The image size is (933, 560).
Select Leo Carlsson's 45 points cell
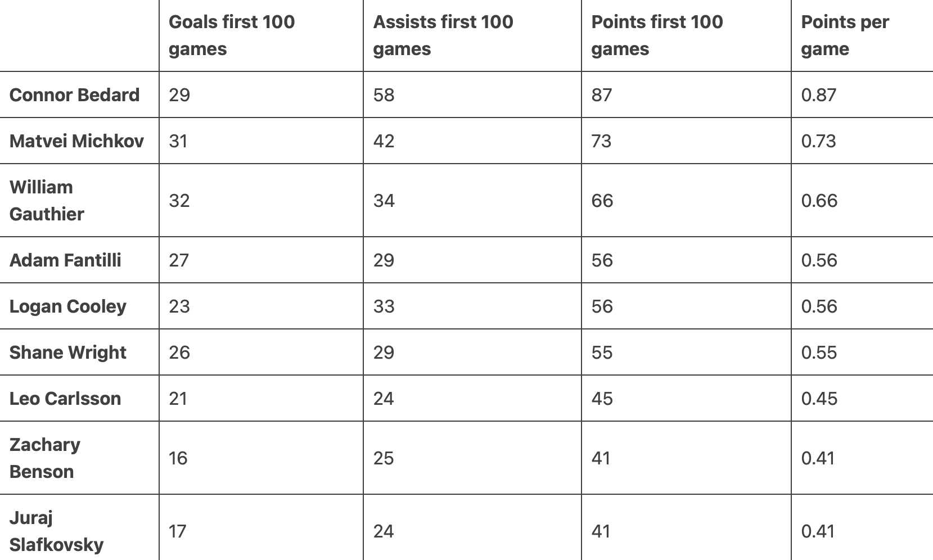602,398
